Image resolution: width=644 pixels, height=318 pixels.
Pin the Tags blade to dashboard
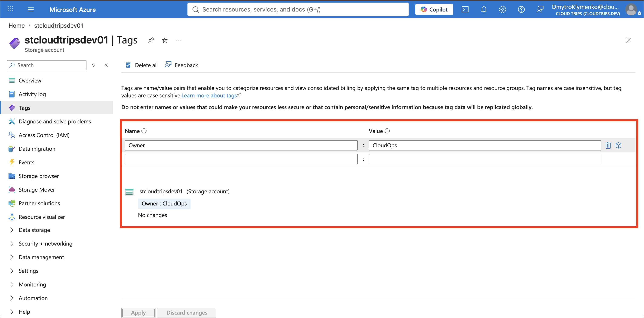[151, 40]
